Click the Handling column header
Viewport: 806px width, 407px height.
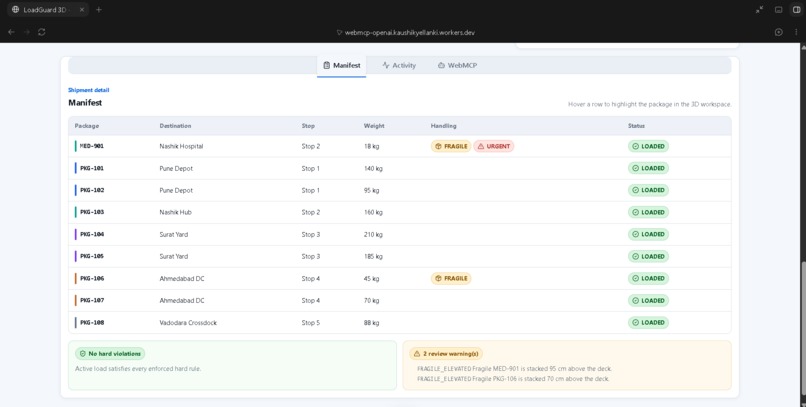pyautogui.click(x=443, y=126)
